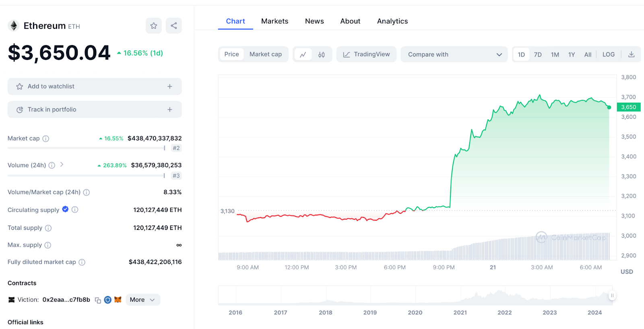Select the line chart view icon
This screenshot has width=644, height=329.
coord(303,54)
